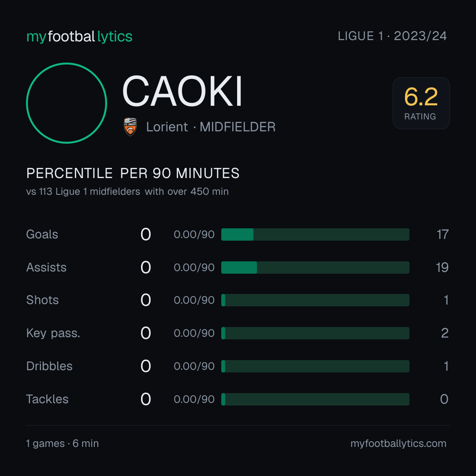
Task: Click the CAOKI player name heading
Action: click(182, 91)
